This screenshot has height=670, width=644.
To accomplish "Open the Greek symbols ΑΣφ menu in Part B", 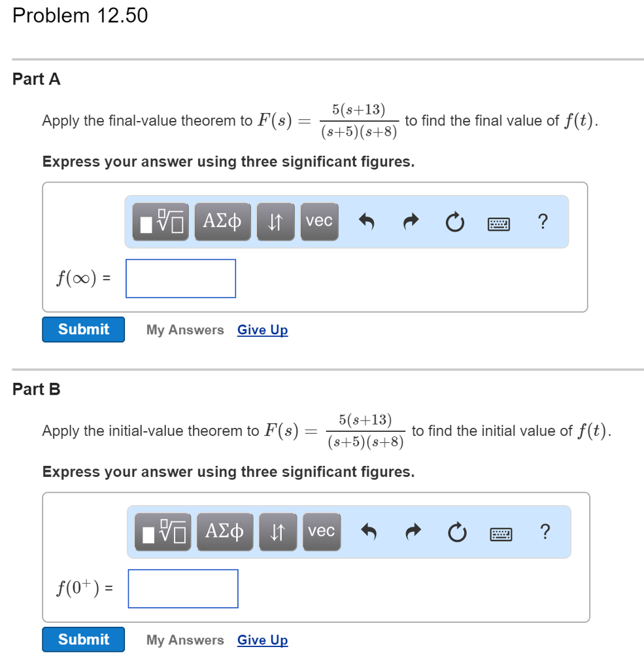I will tap(225, 532).
